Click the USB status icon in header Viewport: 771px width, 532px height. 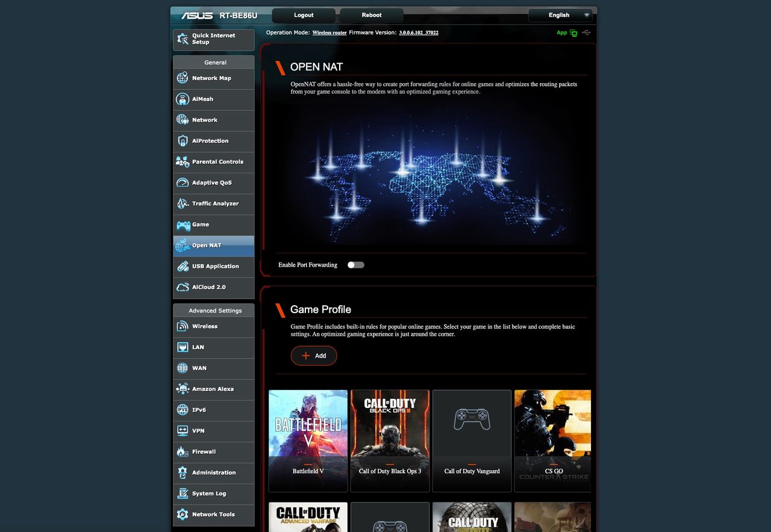point(587,32)
